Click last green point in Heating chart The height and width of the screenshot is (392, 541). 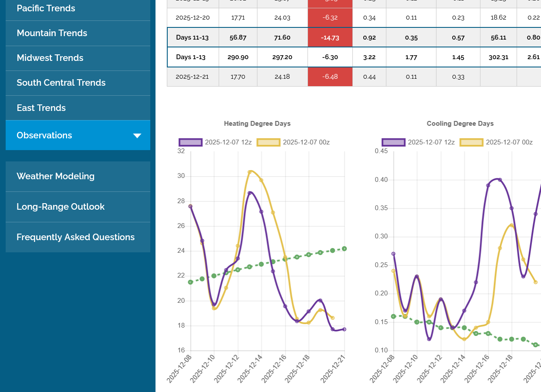[344, 249]
